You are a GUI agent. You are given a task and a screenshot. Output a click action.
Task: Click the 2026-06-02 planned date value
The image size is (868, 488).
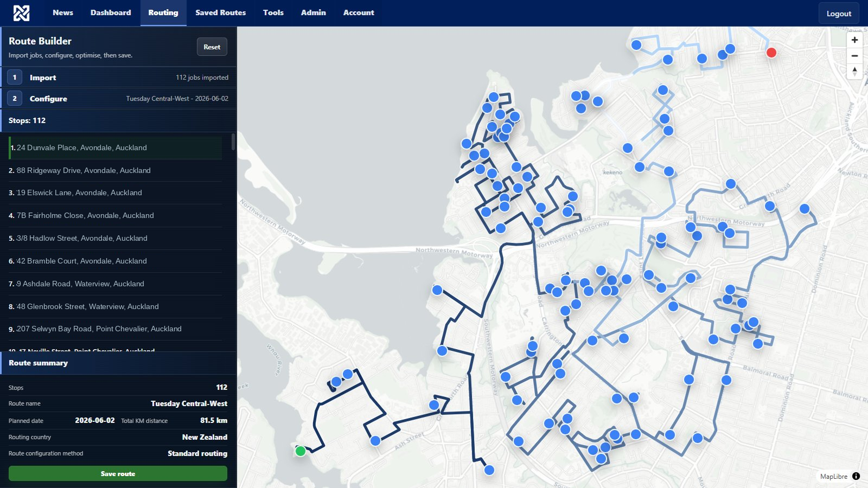pos(95,420)
